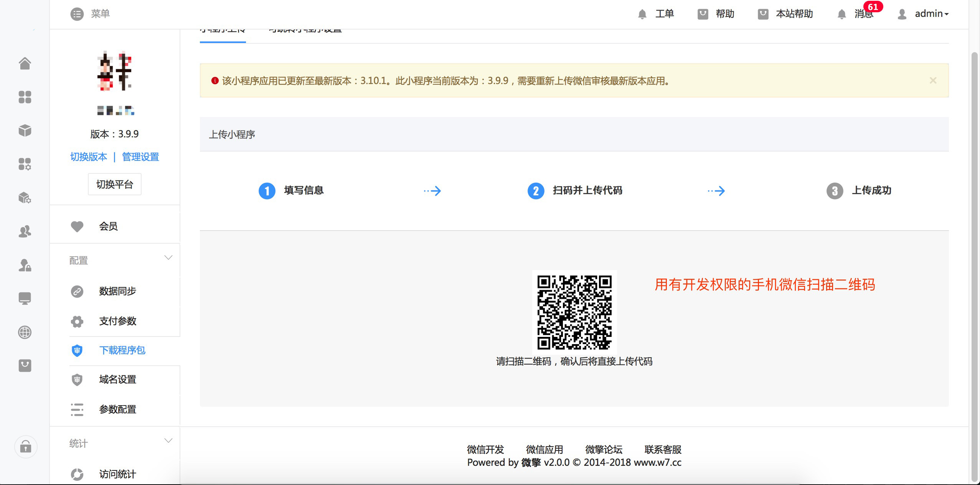Open the monitor screen sidebar icon
Image resolution: width=980 pixels, height=485 pixels.
[25, 299]
